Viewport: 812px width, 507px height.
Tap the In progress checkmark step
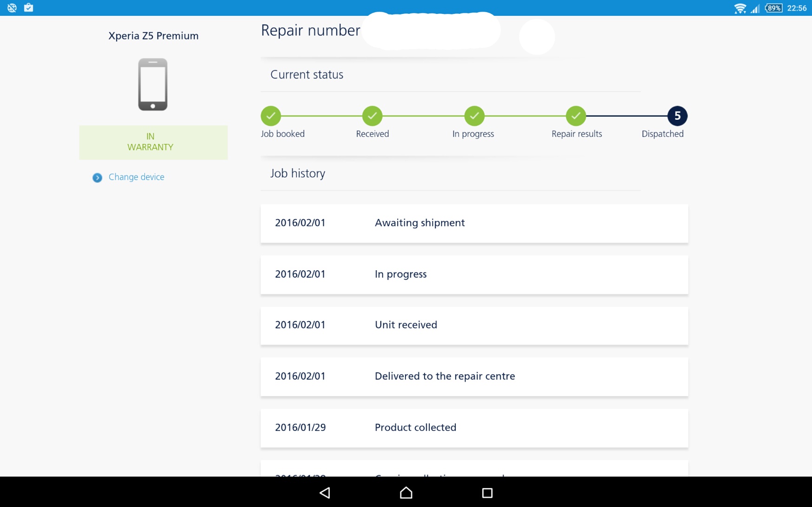tap(474, 116)
